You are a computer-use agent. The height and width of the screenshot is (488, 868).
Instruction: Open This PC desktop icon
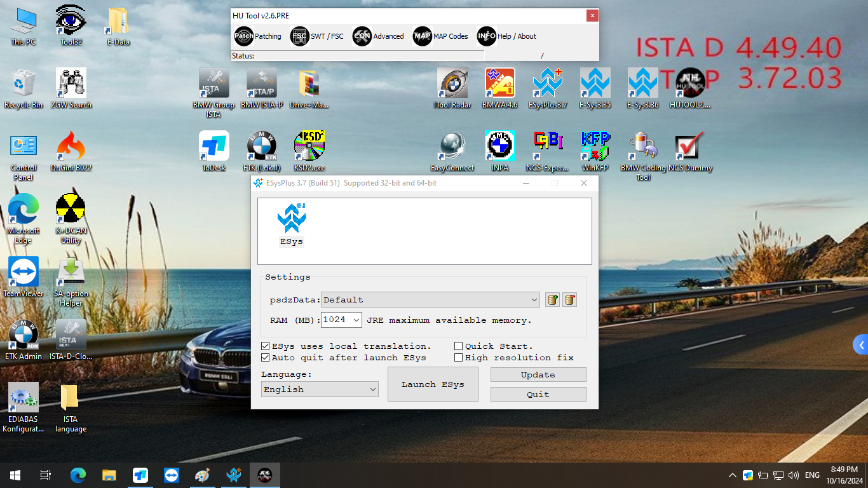24,27
